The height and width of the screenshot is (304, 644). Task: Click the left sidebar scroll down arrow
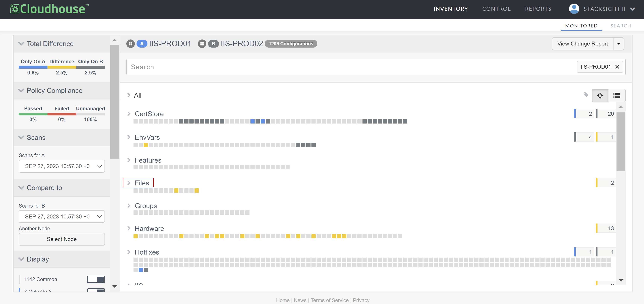point(115,287)
